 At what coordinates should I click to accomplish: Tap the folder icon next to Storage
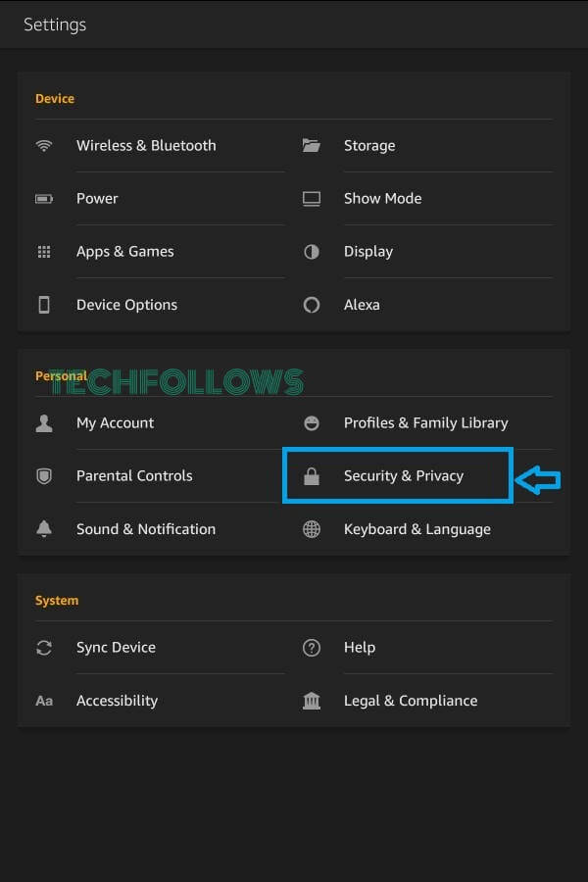coord(312,146)
